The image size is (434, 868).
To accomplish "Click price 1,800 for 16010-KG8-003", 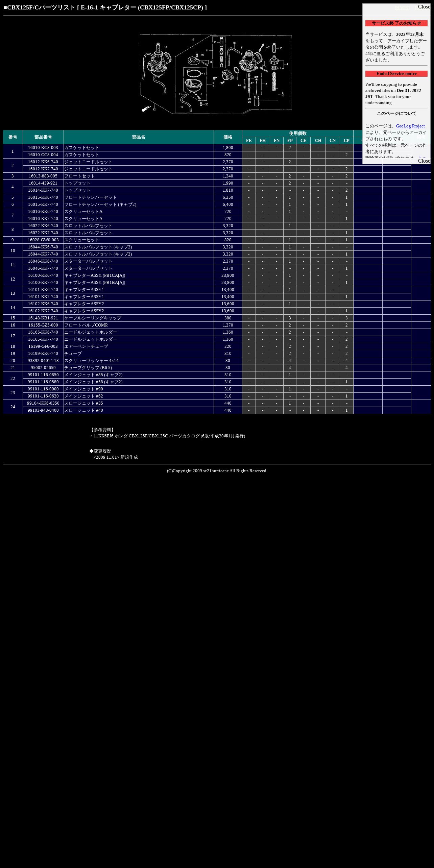I will coord(228,148).
